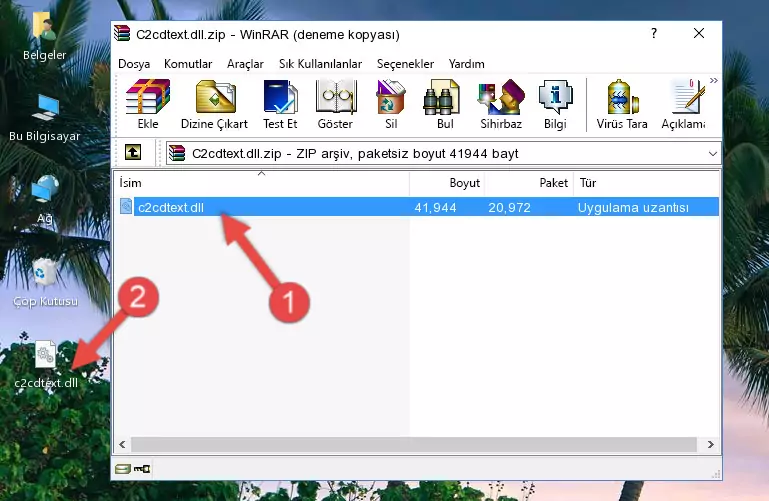Select the Belgeler desktop icon

44,36
